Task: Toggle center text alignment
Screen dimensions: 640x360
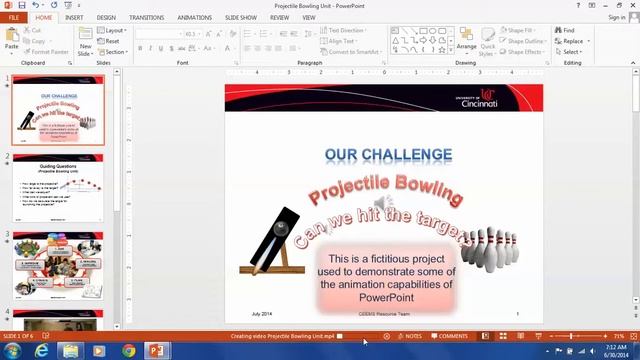Action: (x=258, y=49)
